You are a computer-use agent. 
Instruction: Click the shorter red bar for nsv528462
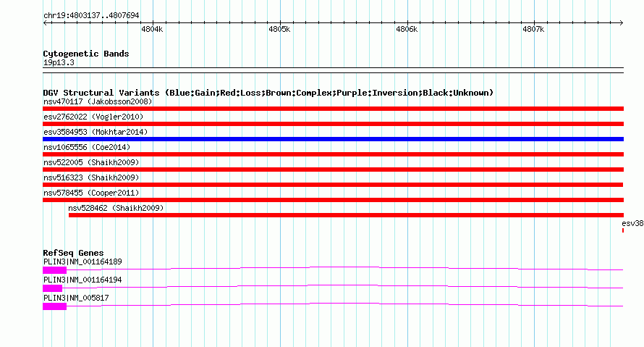(346, 215)
